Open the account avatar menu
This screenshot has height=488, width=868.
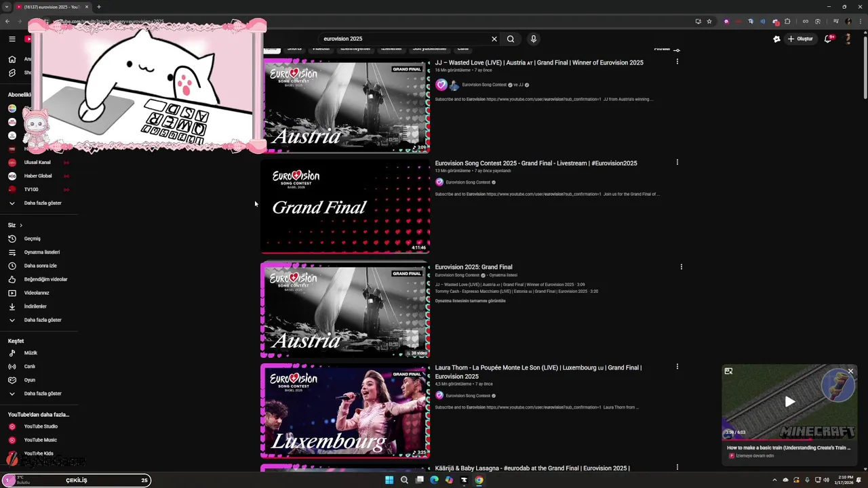(x=848, y=39)
